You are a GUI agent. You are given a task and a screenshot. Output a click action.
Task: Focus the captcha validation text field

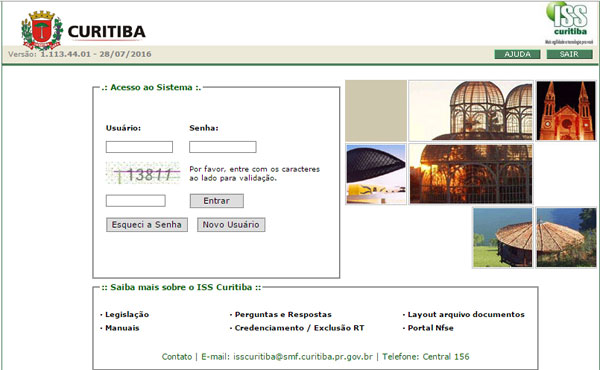[136, 201]
